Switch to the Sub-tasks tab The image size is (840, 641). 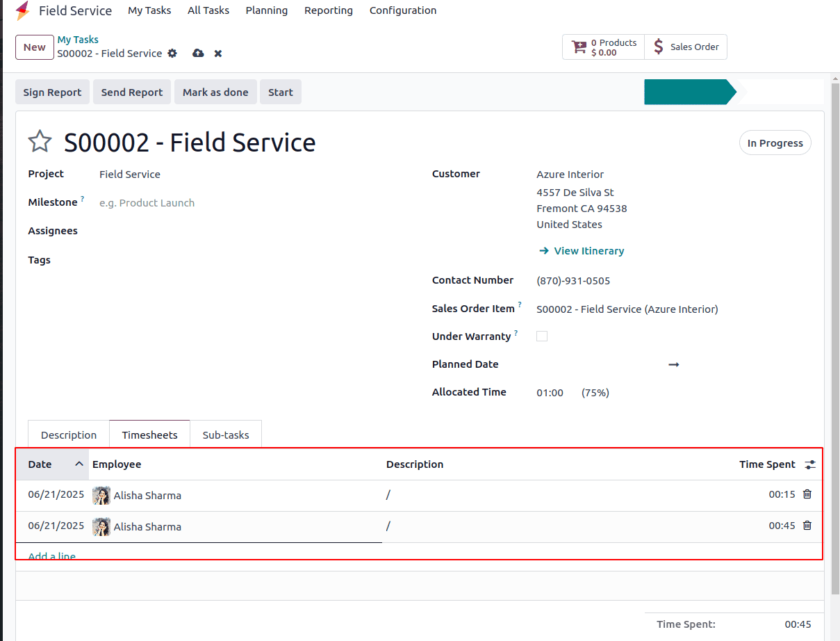pos(226,435)
